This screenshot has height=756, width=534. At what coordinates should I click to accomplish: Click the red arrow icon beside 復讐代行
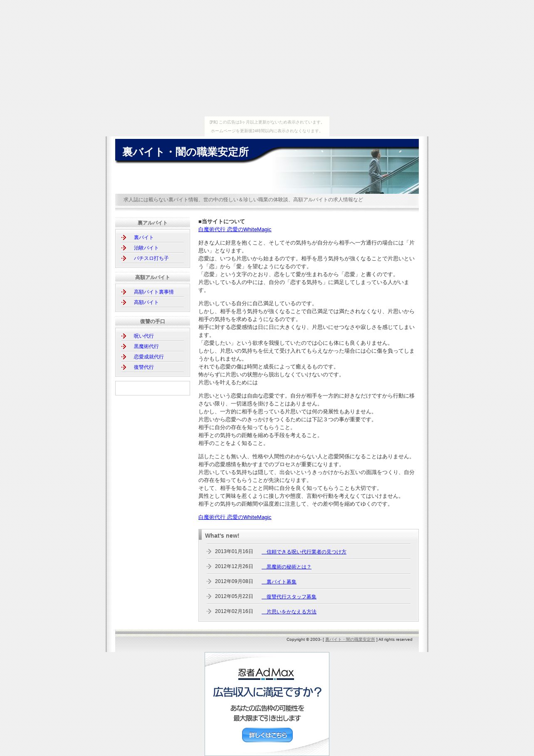pos(124,367)
